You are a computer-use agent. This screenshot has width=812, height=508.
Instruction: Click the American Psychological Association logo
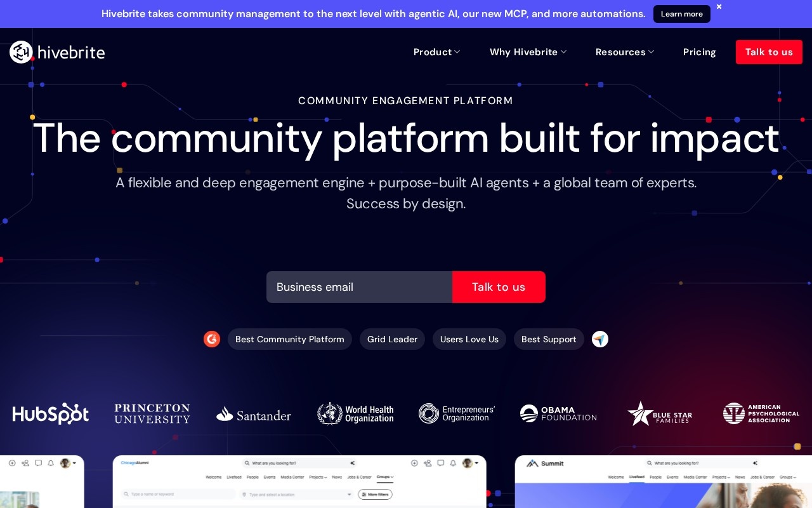point(761,413)
